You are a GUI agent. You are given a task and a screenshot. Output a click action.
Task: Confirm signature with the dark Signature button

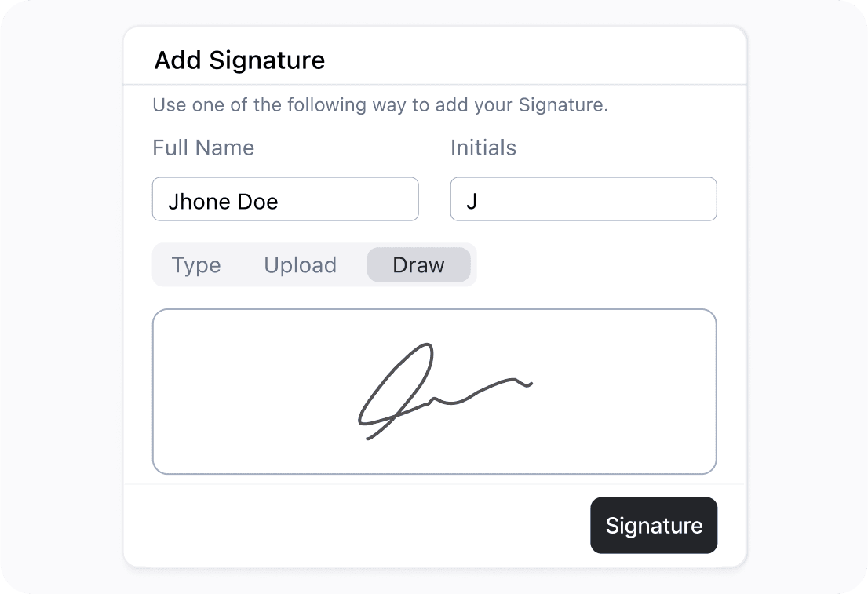pyautogui.click(x=654, y=525)
